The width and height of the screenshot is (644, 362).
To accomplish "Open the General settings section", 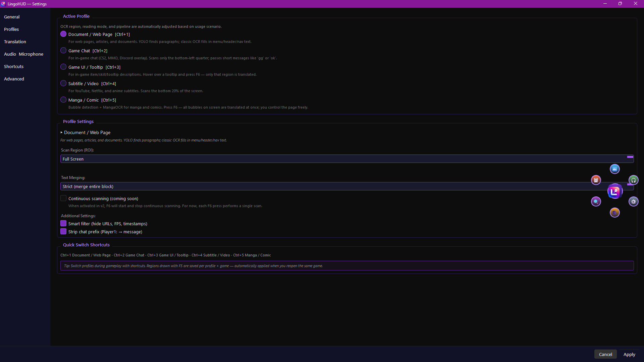I will point(12,17).
